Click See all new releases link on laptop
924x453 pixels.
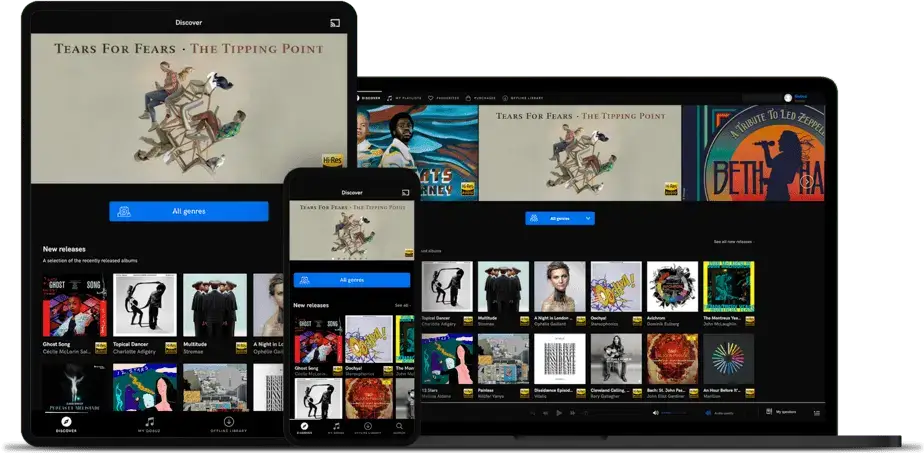tap(733, 242)
